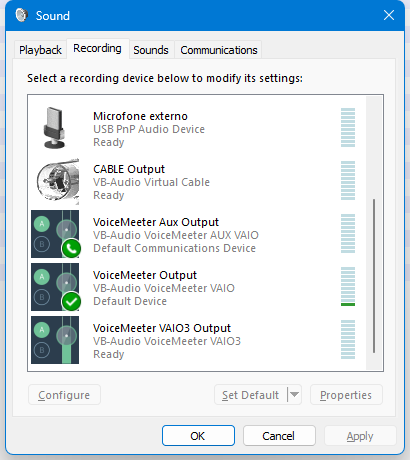Click the Default Communications Device status text
Viewport: 410px width, 460px height.
pyautogui.click(x=175, y=248)
